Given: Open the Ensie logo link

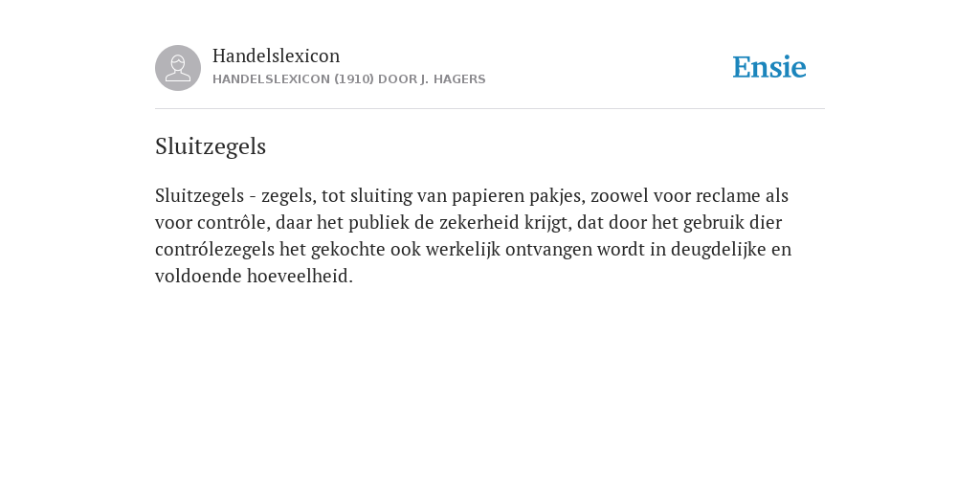Looking at the screenshot, I should coord(769,68).
